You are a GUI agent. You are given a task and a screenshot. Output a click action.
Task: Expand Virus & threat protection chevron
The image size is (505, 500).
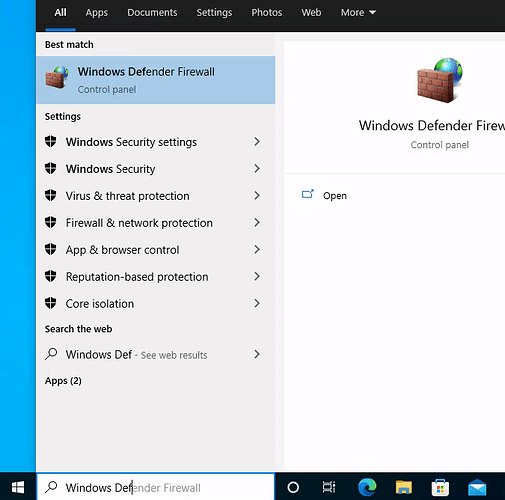click(x=257, y=196)
